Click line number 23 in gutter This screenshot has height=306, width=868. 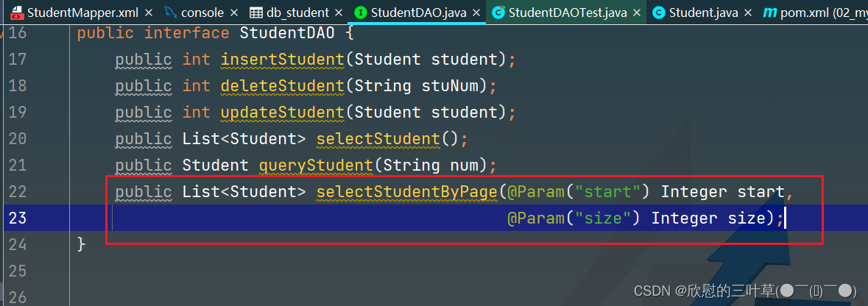[18, 218]
